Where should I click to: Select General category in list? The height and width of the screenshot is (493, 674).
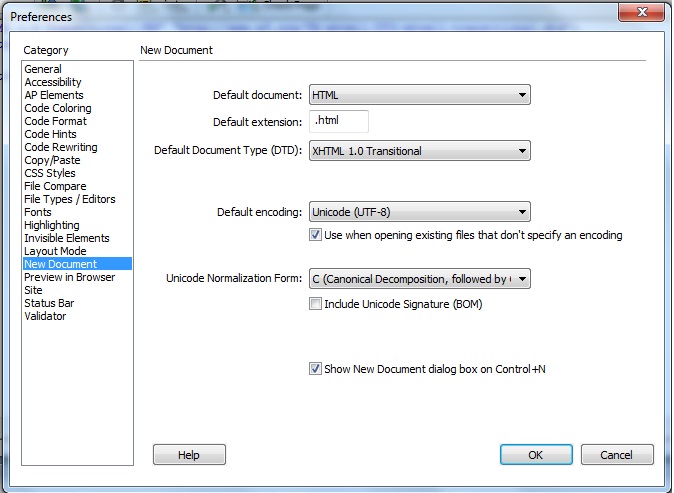[43, 69]
